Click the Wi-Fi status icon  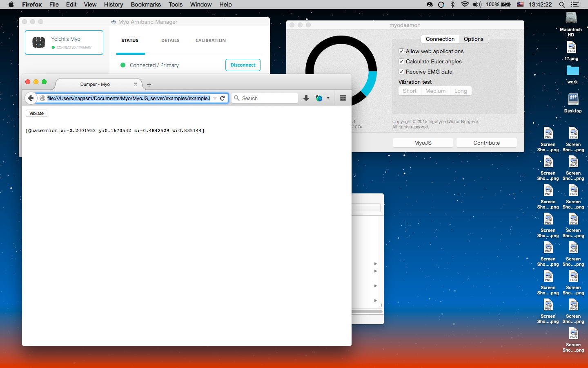pos(464,4)
